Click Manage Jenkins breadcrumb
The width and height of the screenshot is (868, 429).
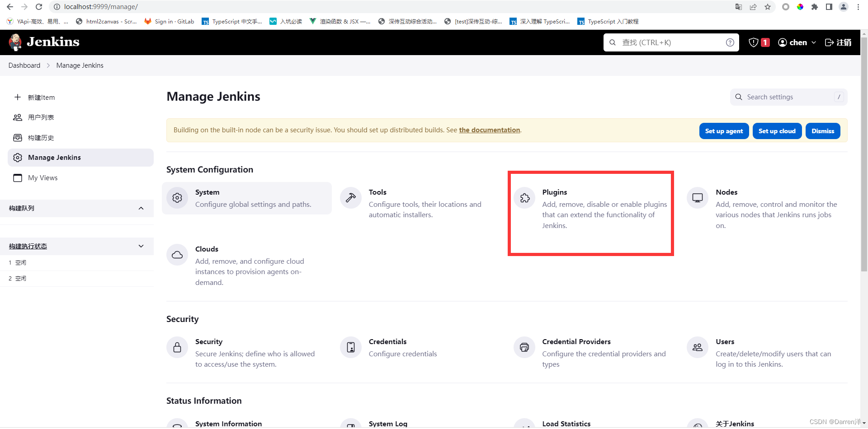(x=80, y=65)
